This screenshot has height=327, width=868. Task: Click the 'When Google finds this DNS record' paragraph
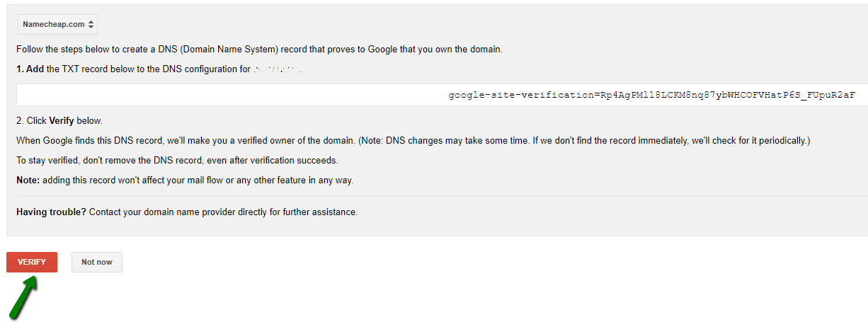(413, 141)
